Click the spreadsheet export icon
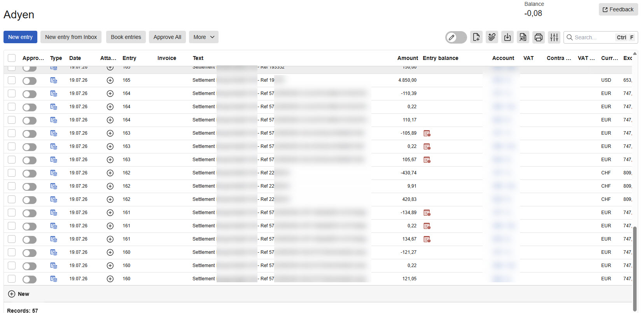The image size is (644, 313). (523, 37)
